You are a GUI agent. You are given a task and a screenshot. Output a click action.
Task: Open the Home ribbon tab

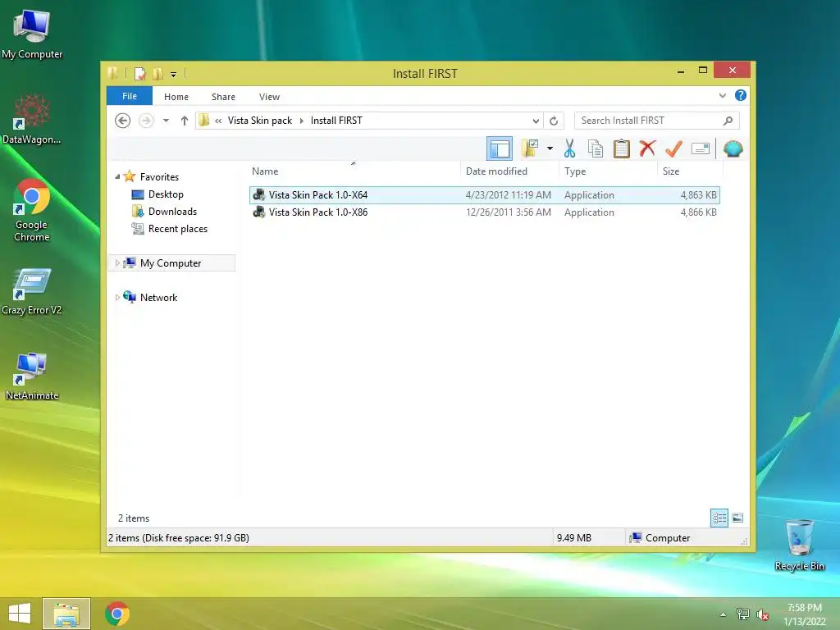click(x=176, y=97)
